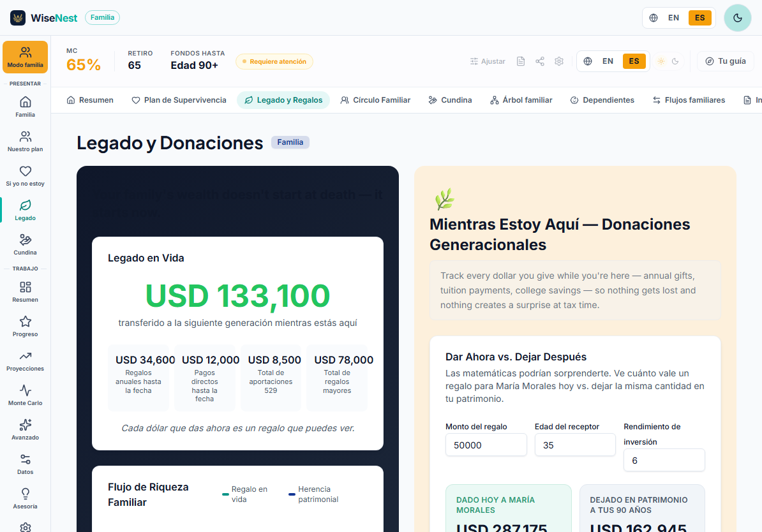Open Avanzado sparkle icon in sidebar
This screenshot has height=532, width=762.
[26, 430]
